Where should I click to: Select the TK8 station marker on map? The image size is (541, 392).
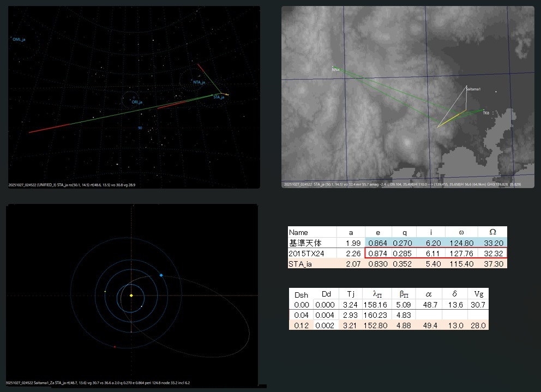coord(485,113)
